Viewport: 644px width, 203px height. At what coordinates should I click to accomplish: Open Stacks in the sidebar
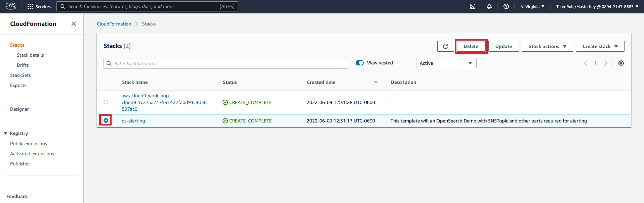pyautogui.click(x=17, y=45)
